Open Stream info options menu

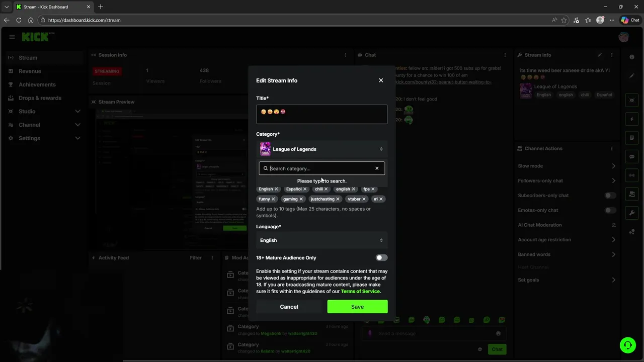coord(612,55)
